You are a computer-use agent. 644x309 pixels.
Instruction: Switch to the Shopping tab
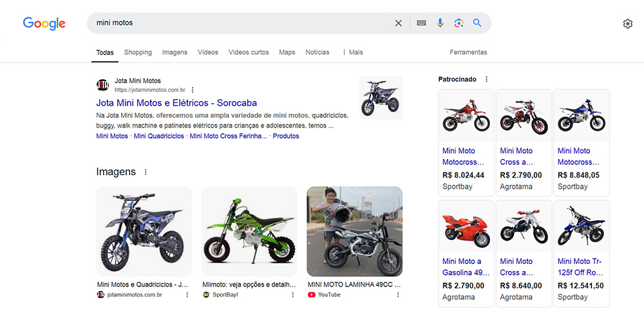point(138,53)
